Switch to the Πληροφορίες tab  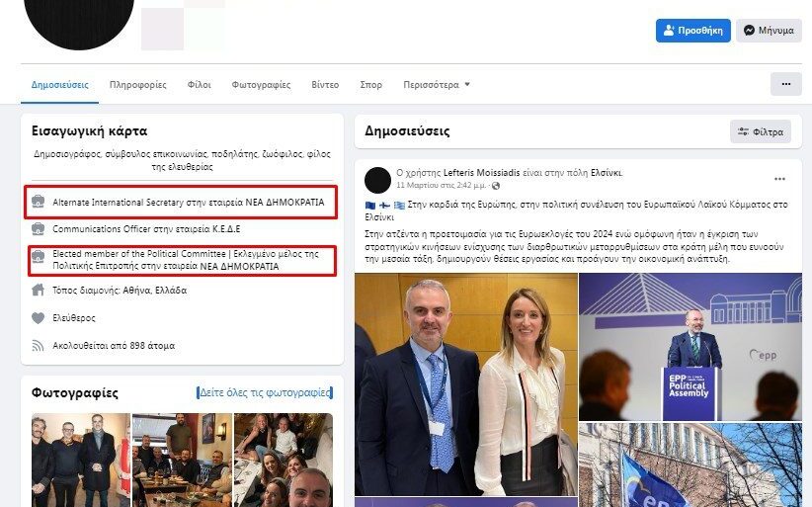137,84
